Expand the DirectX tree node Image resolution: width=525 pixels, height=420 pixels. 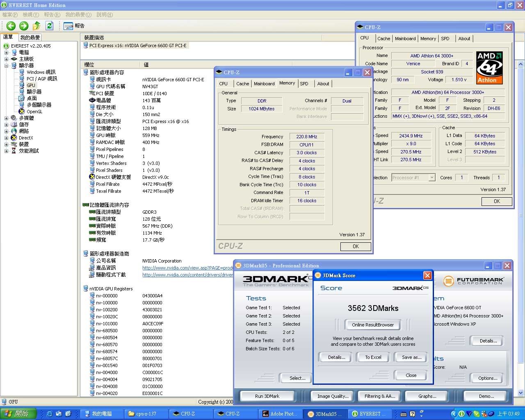(6, 138)
